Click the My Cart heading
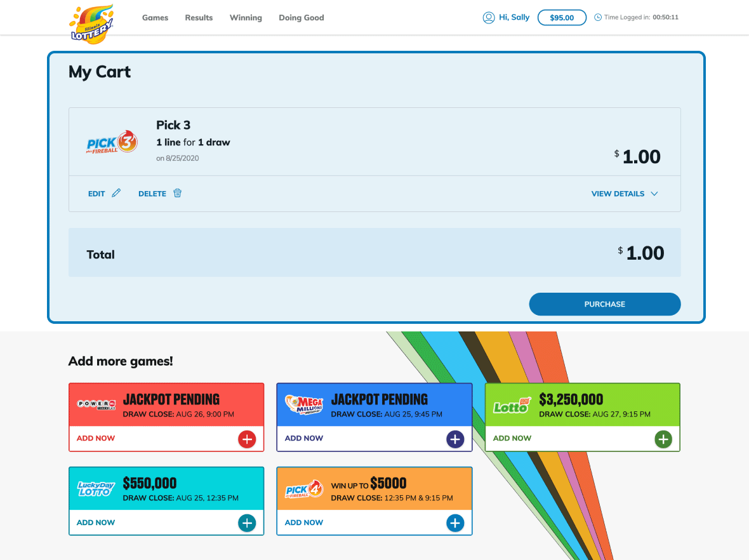This screenshot has height=560, width=749. tap(100, 72)
